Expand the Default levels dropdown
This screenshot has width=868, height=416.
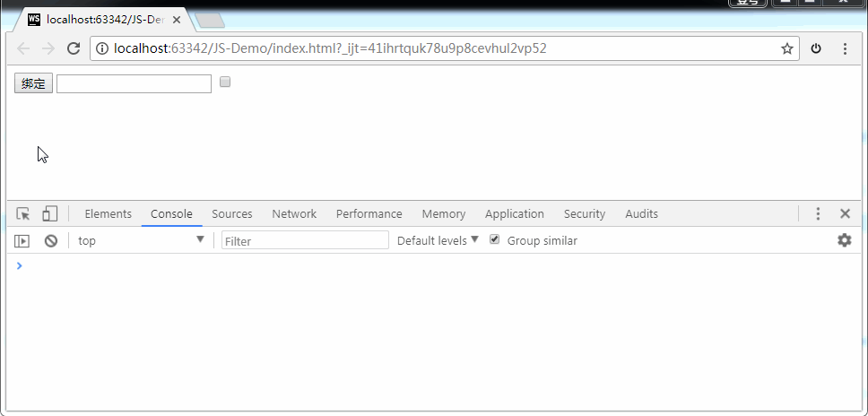click(438, 240)
